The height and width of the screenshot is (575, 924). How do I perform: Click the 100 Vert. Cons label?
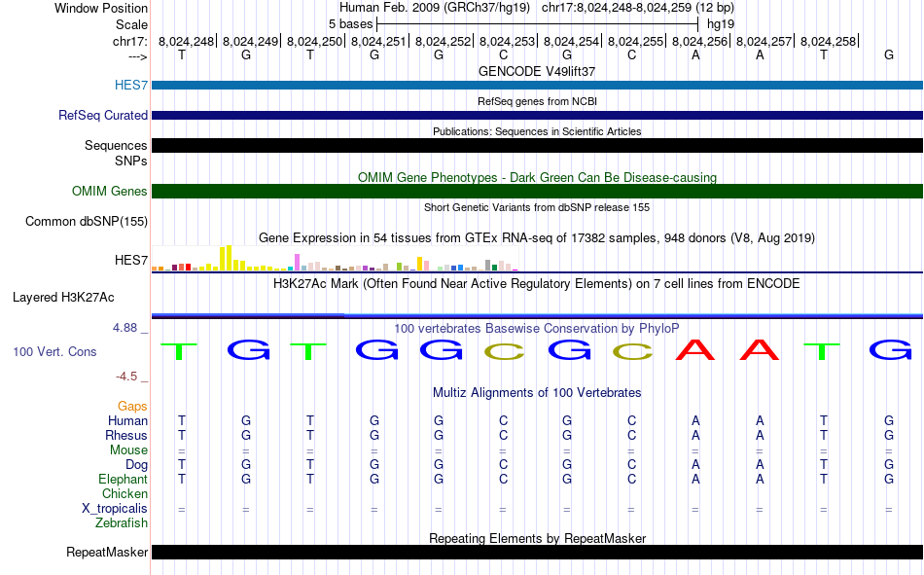[54, 351]
